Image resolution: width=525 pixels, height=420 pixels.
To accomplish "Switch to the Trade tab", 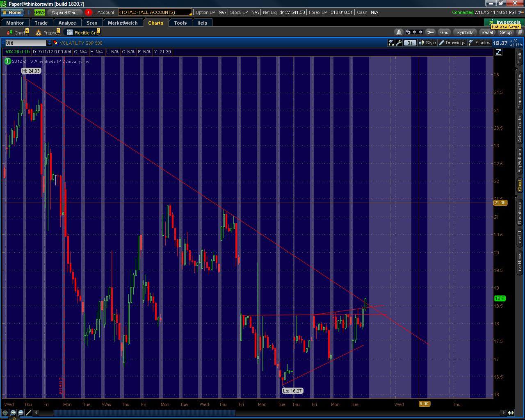I will [x=41, y=23].
